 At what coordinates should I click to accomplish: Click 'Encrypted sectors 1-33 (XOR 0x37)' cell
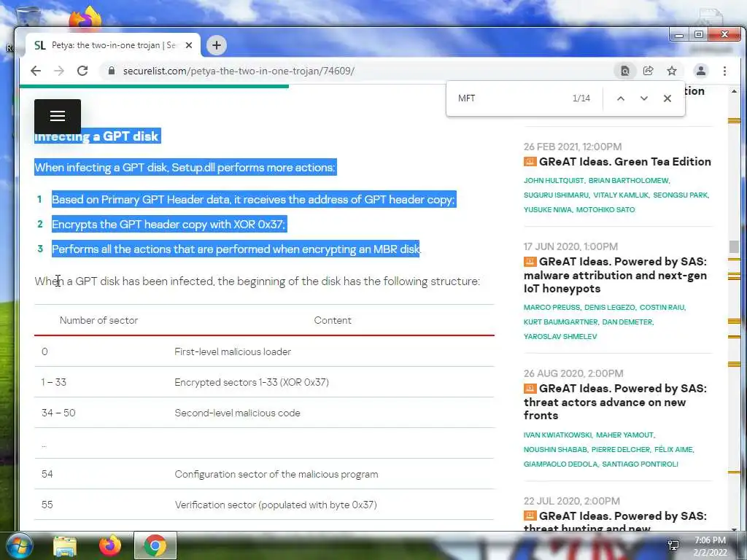[252, 382]
